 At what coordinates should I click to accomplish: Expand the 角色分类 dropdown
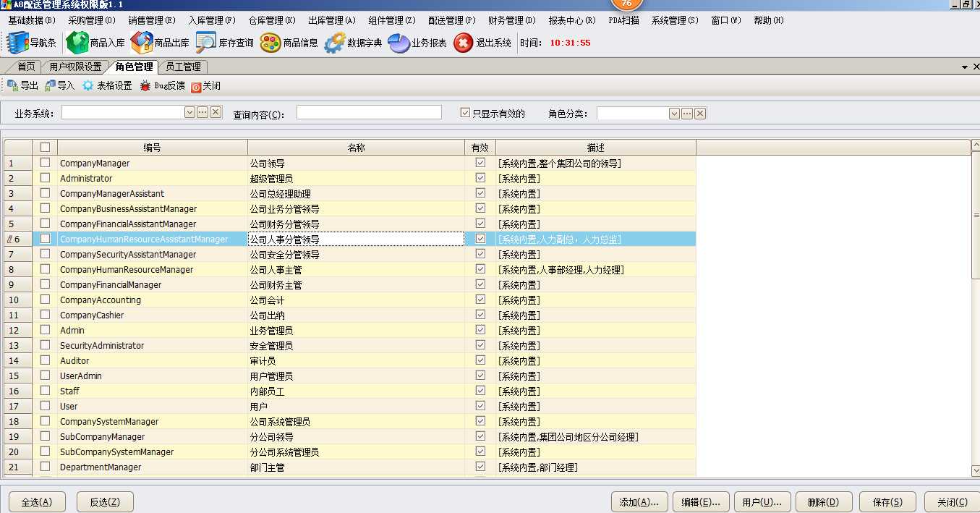pos(674,114)
